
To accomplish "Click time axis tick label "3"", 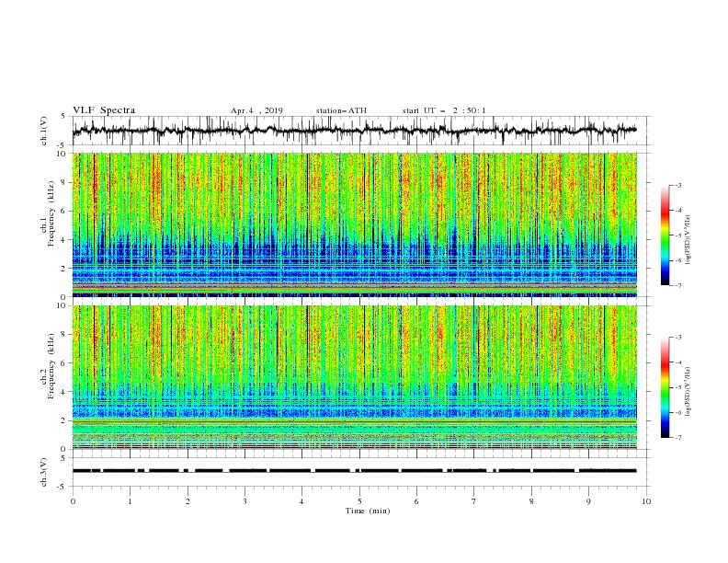I will coord(245,501).
